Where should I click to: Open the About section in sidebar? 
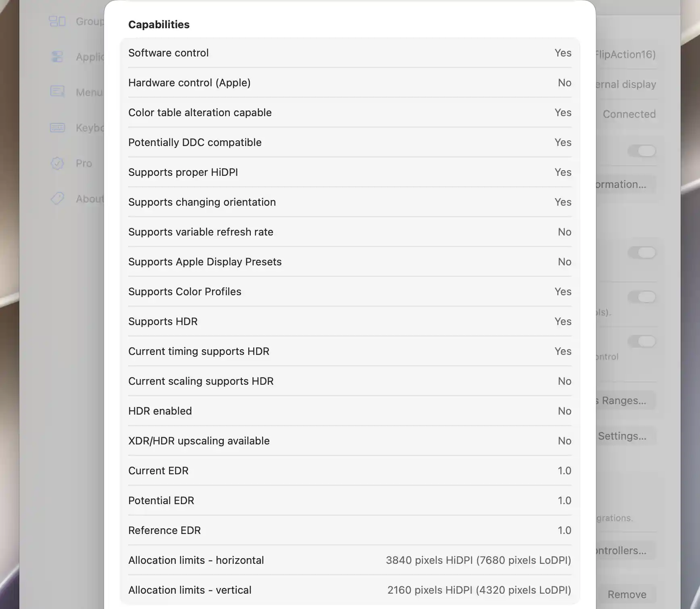tap(90, 199)
